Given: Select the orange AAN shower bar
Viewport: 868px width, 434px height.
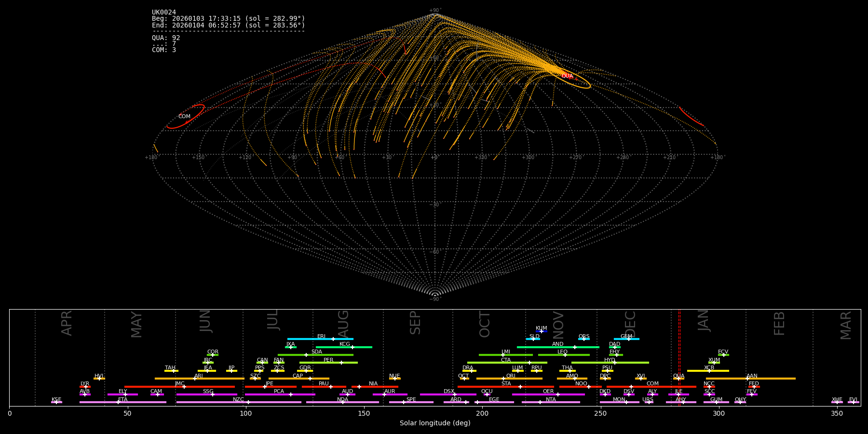Looking at the screenshot, I should 751,379.
